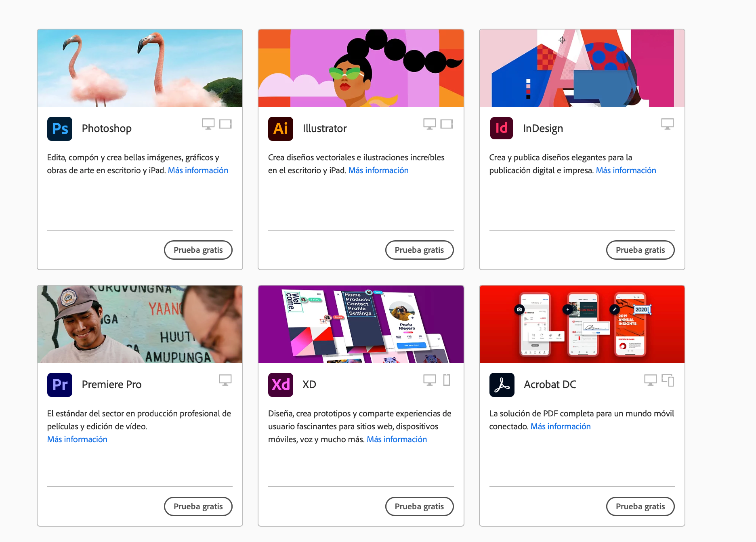756x542 pixels.
Task: Click the XD product title
Action: [309, 384]
